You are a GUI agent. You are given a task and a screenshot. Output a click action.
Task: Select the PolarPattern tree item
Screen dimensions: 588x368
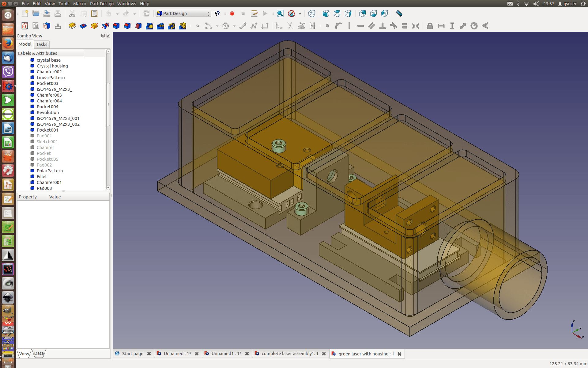pyautogui.click(x=50, y=171)
